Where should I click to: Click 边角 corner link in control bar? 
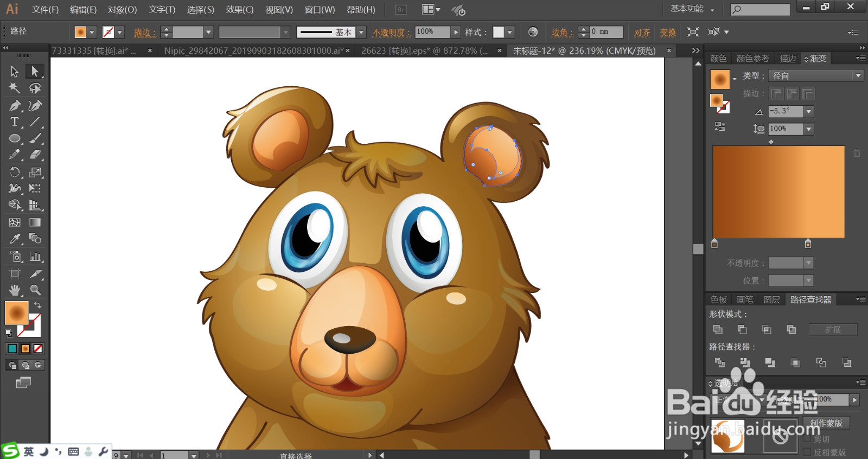click(562, 33)
